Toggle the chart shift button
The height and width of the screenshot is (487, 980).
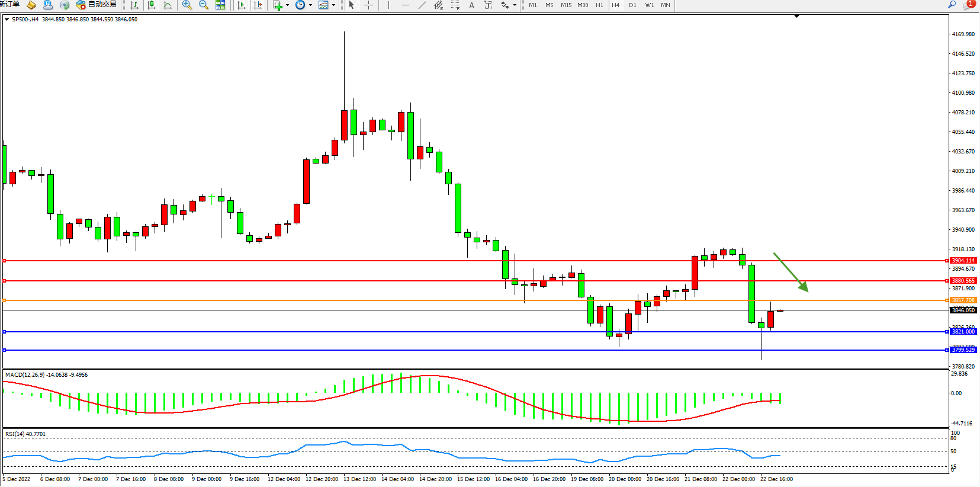258,5
